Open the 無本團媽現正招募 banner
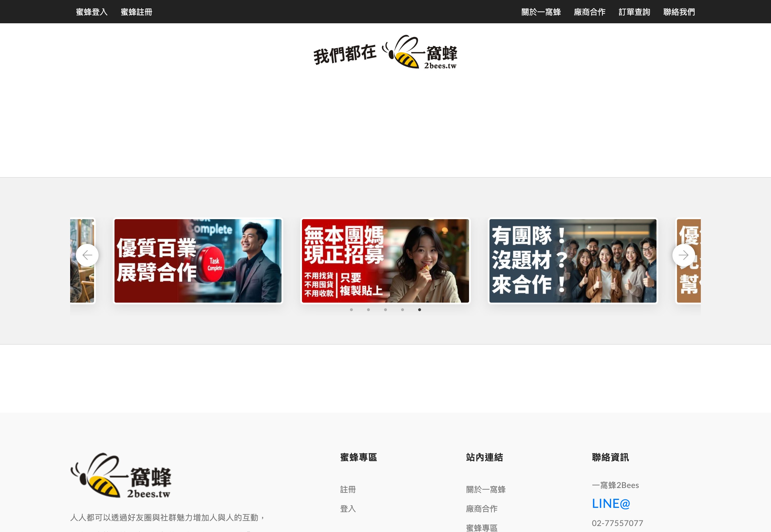The width and height of the screenshot is (771, 532). (x=385, y=261)
